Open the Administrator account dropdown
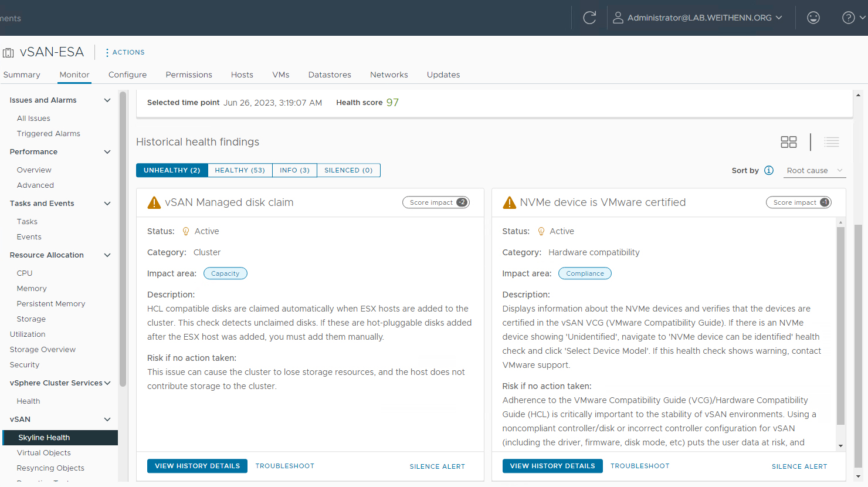This screenshot has height=487, width=868. coord(699,18)
